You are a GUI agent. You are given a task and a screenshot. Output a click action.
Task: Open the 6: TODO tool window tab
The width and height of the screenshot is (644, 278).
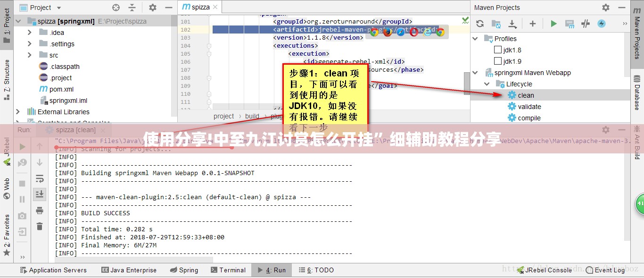316,270
